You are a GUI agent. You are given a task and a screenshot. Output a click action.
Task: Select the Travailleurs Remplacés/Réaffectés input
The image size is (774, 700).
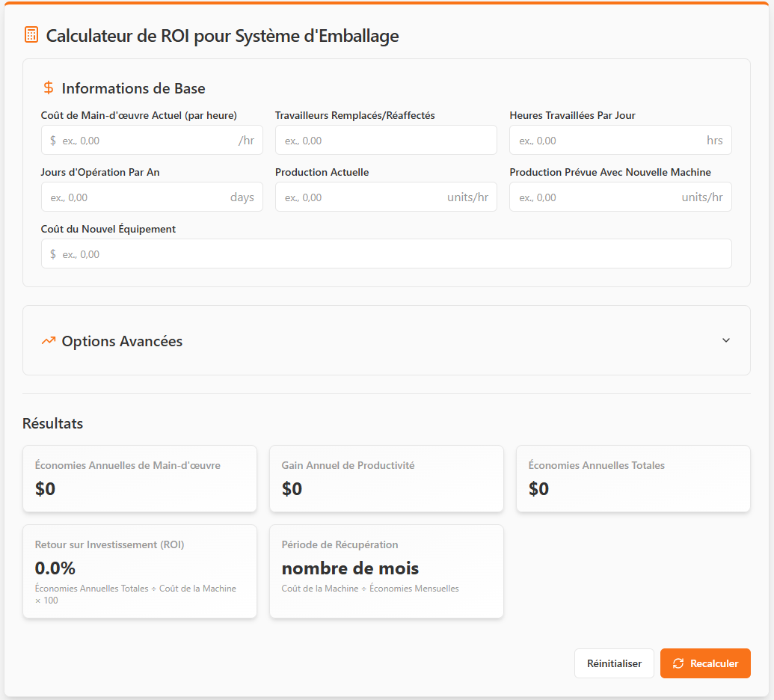[386, 141]
